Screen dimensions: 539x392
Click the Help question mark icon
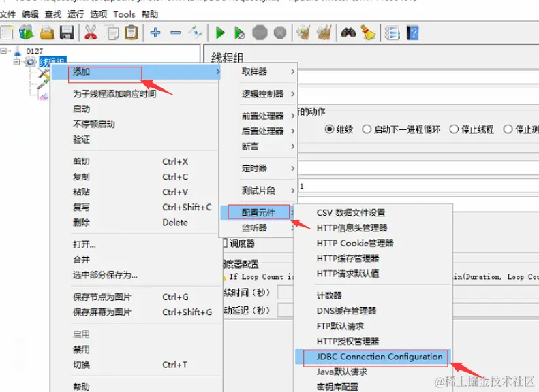pyautogui.click(x=413, y=33)
